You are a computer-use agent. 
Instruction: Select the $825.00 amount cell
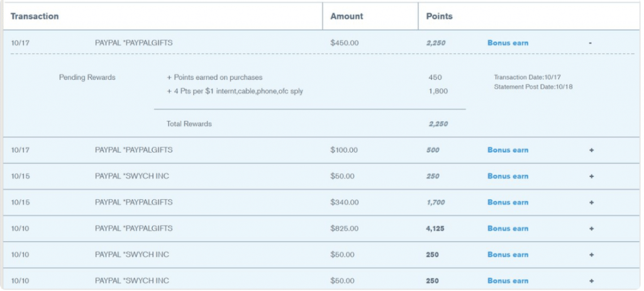pyautogui.click(x=344, y=229)
